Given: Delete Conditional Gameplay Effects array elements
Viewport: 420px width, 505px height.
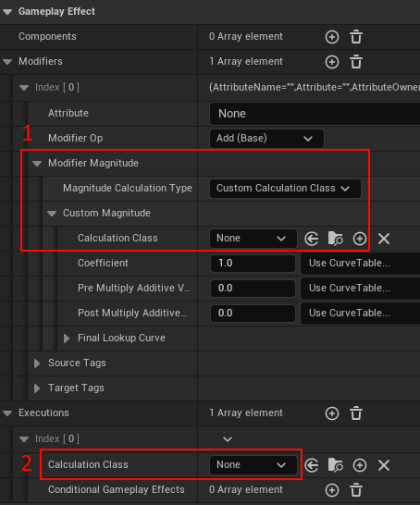Looking at the screenshot, I should [x=356, y=490].
